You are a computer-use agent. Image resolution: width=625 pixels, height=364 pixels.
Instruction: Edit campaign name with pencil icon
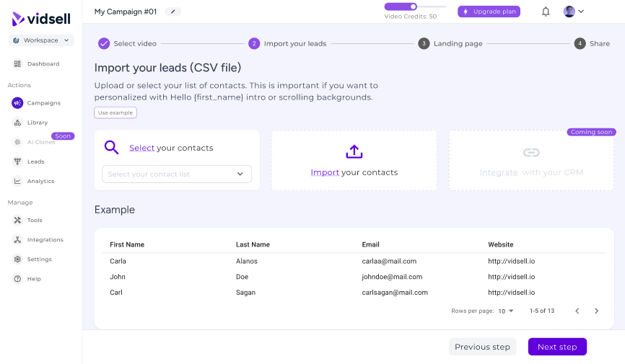(x=173, y=12)
